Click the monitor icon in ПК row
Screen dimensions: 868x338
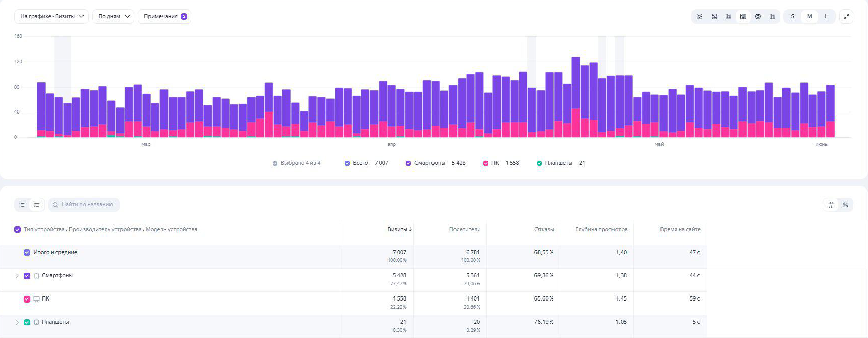pos(36,299)
